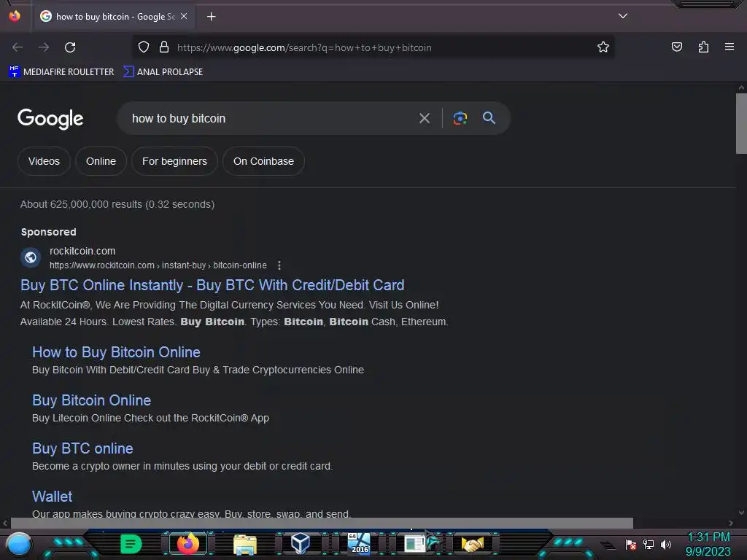Image resolution: width=747 pixels, height=560 pixels.
Task: Open the green chat app in the taskbar
Action: click(131, 544)
